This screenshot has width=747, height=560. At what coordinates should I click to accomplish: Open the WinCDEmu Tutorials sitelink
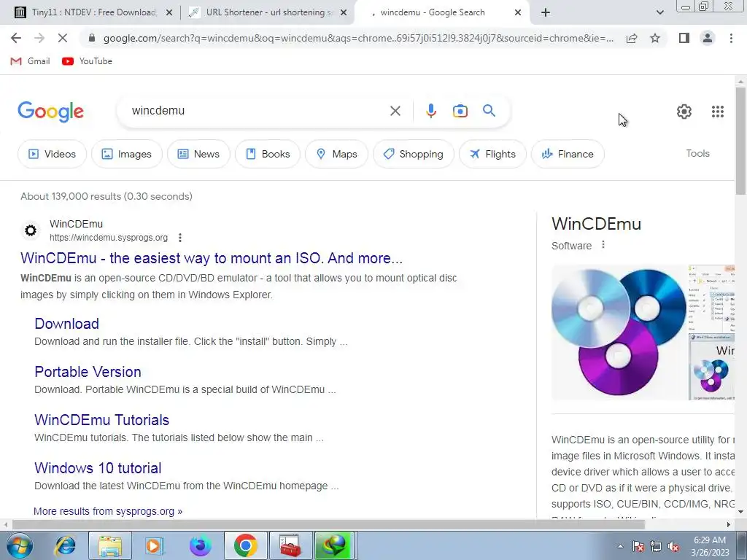click(x=102, y=420)
